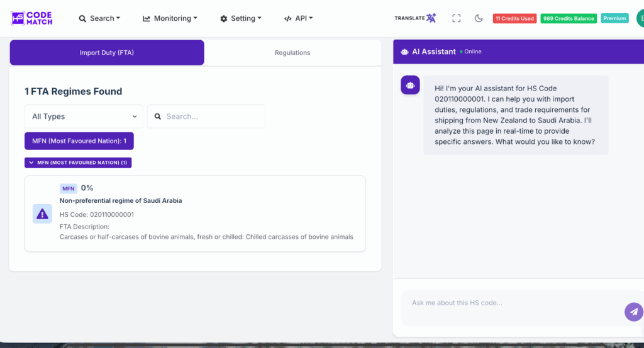Screen dimensions: 644x348
Task: Open the Monitoring dropdown menu
Action: (170, 18)
